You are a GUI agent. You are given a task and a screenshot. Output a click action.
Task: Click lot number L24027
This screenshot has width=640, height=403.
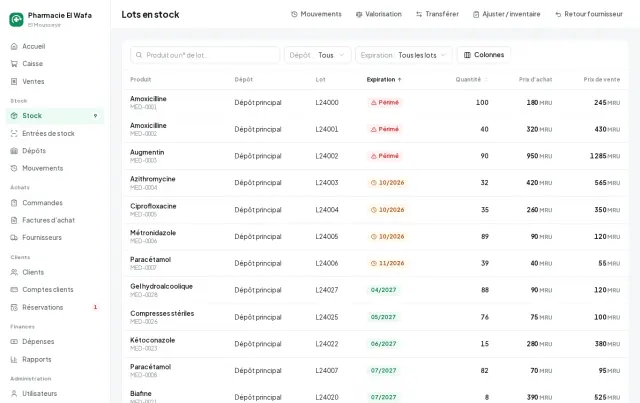[327, 290]
